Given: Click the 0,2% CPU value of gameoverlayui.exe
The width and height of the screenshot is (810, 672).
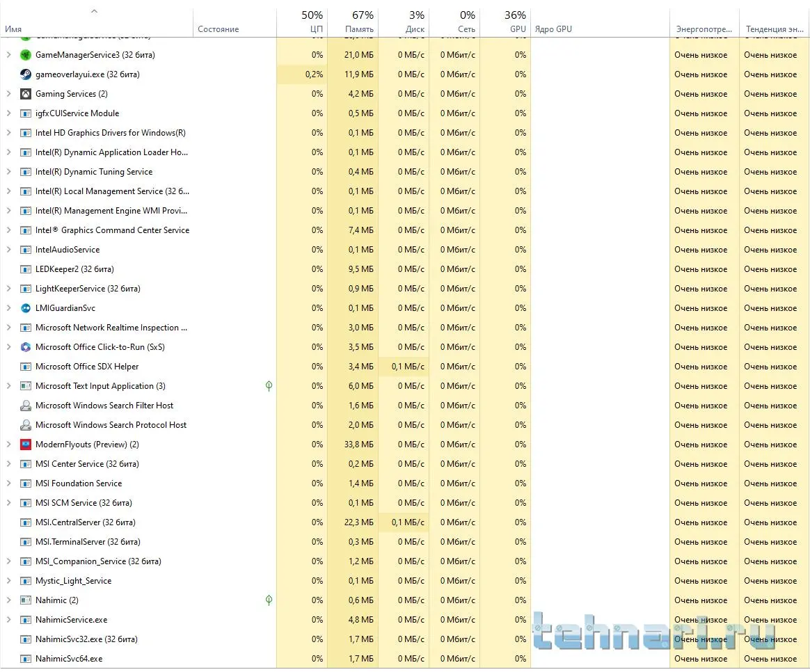Looking at the screenshot, I should (x=314, y=74).
